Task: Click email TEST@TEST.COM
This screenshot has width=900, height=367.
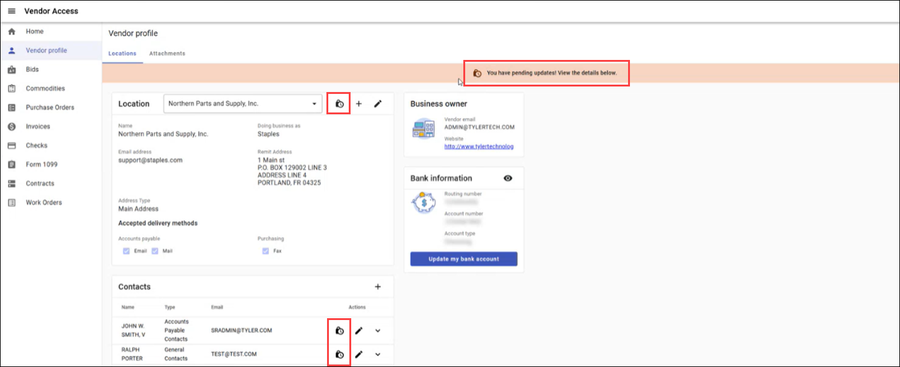Action: point(234,354)
